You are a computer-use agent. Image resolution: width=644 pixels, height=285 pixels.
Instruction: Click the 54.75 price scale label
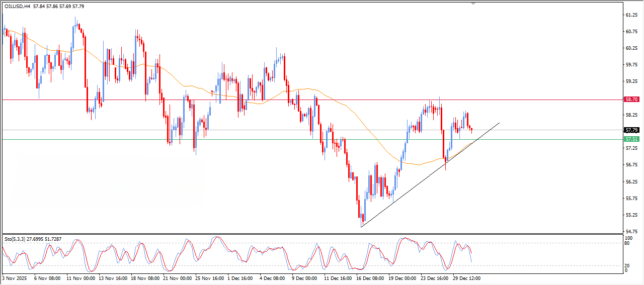coord(631,231)
